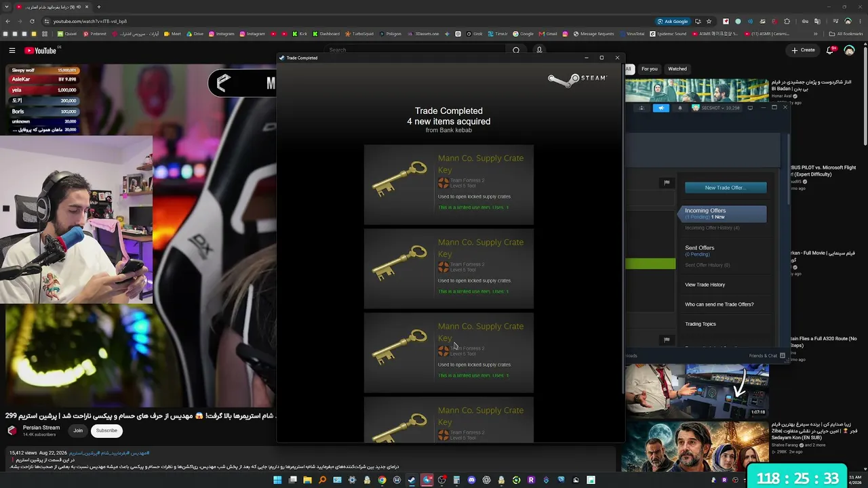Click the Steam logo in Trade Completed window
This screenshot has width=868, height=488.
tap(578, 81)
